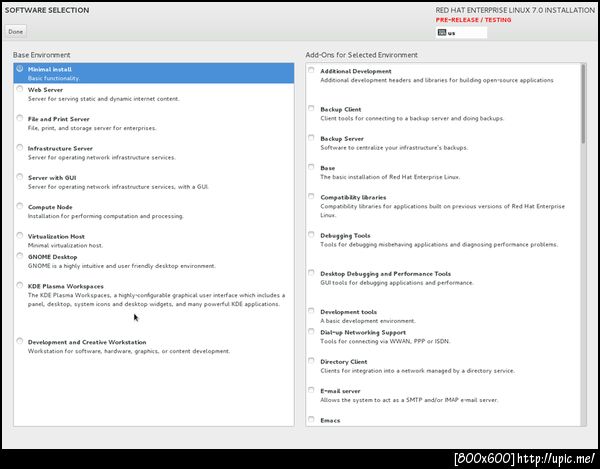Select KDE Plasma Workspaces radio button
600x469 pixels.
pos(20,285)
